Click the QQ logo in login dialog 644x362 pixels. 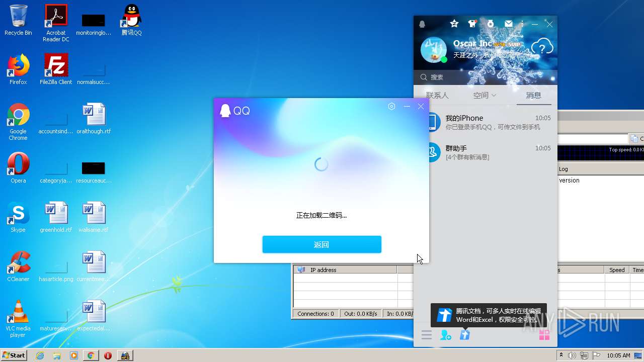(x=235, y=111)
